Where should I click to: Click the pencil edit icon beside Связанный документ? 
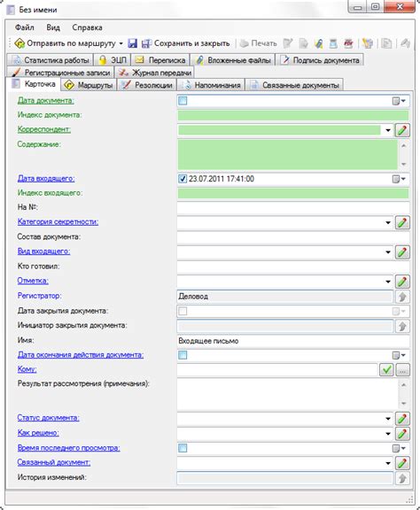tap(402, 463)
